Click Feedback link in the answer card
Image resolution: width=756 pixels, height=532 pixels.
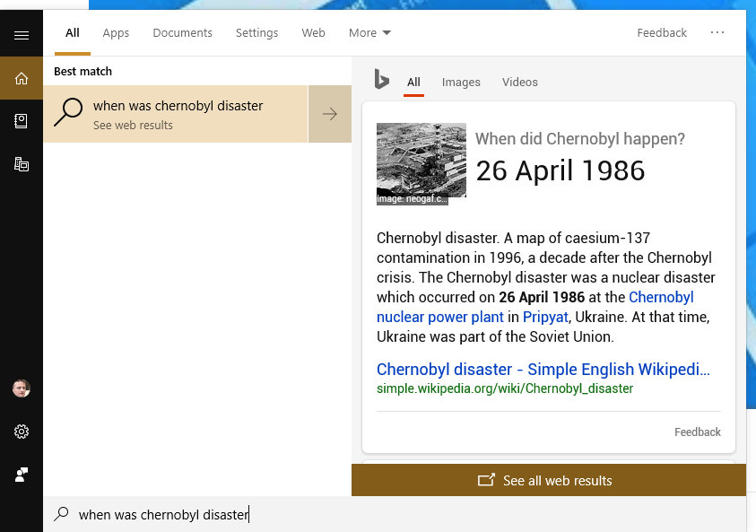697,432
